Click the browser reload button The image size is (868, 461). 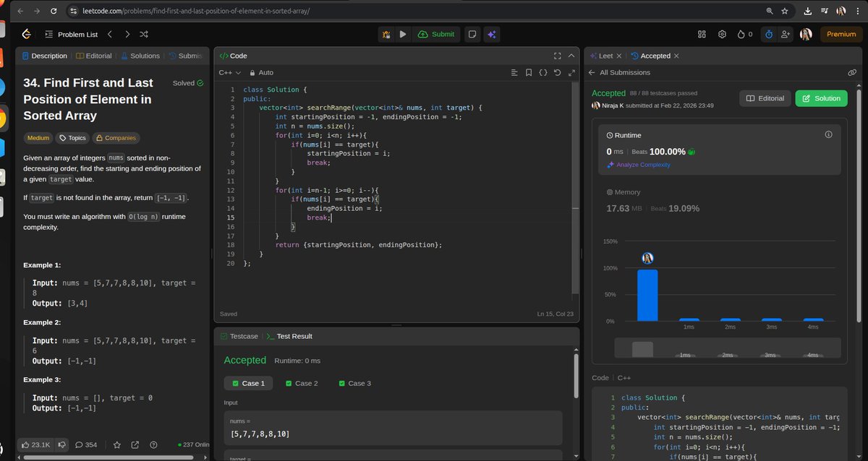click(54, 12)
